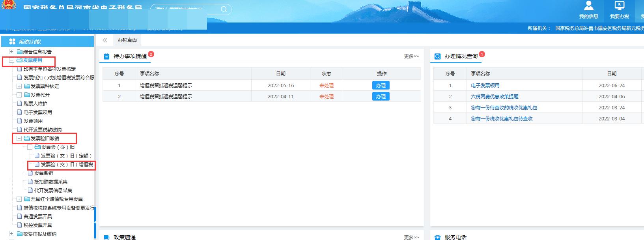644x240 pixels.
Task: Expand 发票票种核定 node
Action: pos(19,86)
